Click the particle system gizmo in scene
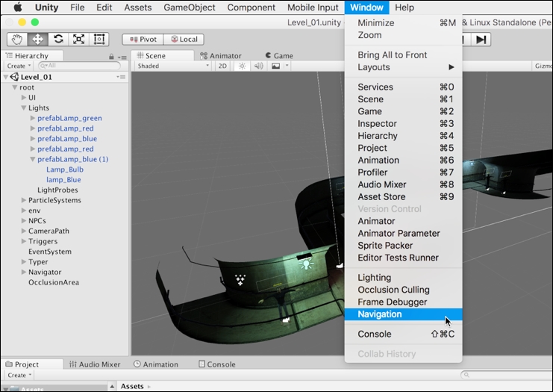Viewport: 553px width, 392px height. [x=240, y=280]
